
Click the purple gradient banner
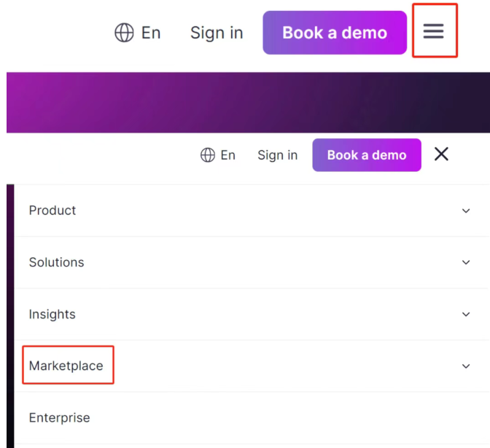pos(248,103)
